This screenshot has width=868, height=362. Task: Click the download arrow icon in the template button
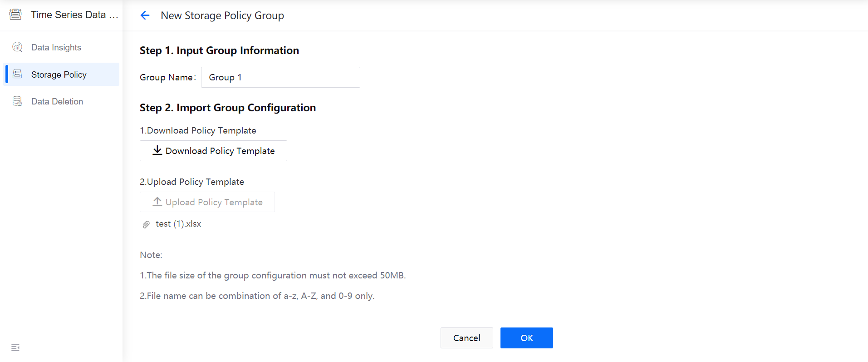click(x=157, y=150)
